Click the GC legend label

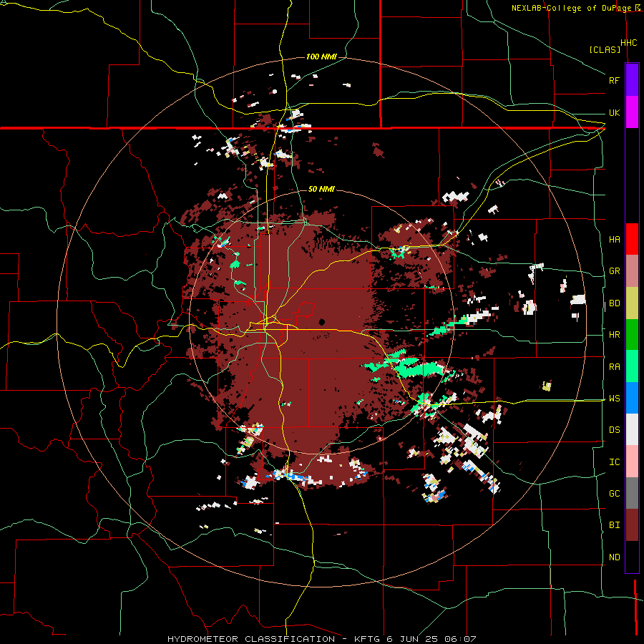614,493
